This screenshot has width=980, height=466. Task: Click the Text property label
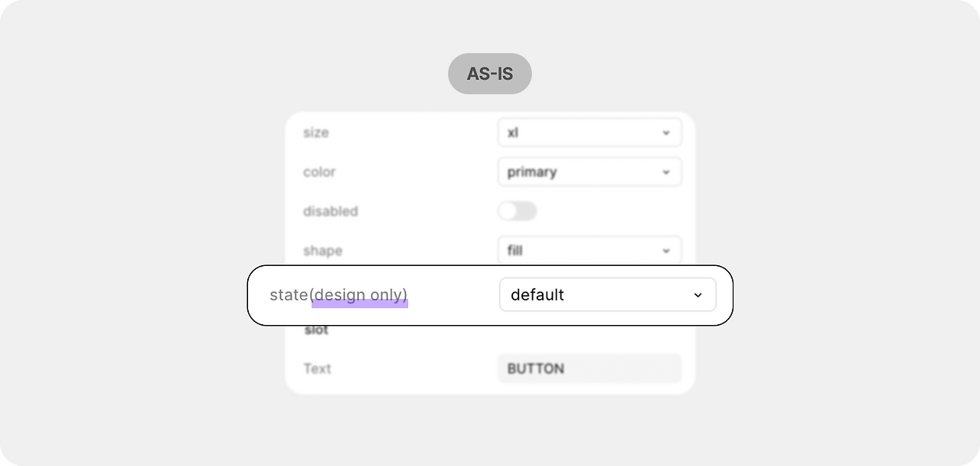317,369
